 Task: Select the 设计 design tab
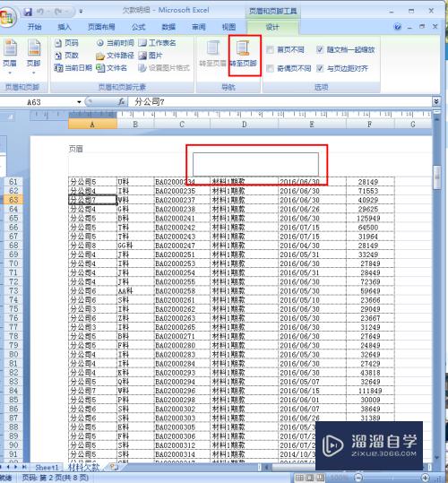(272, 27)
